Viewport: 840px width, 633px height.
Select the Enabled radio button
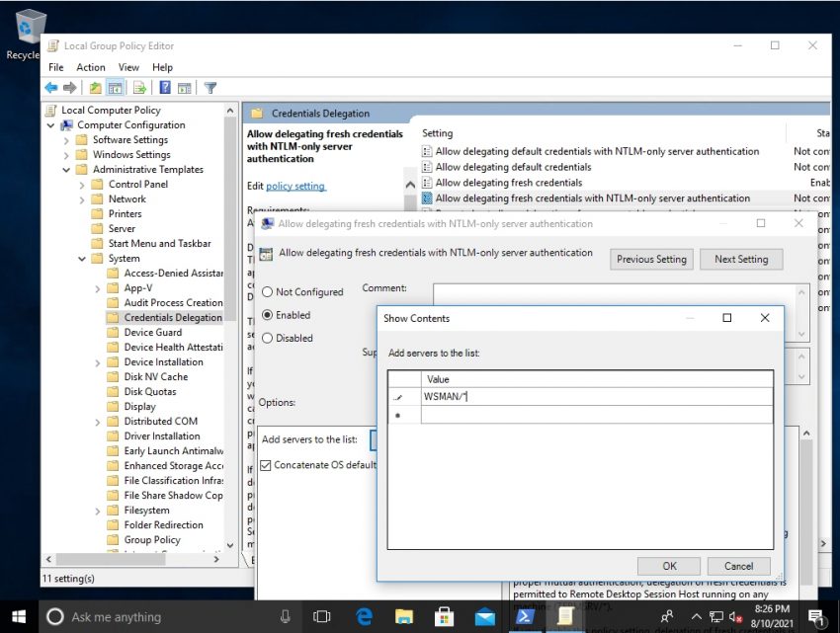267,315
